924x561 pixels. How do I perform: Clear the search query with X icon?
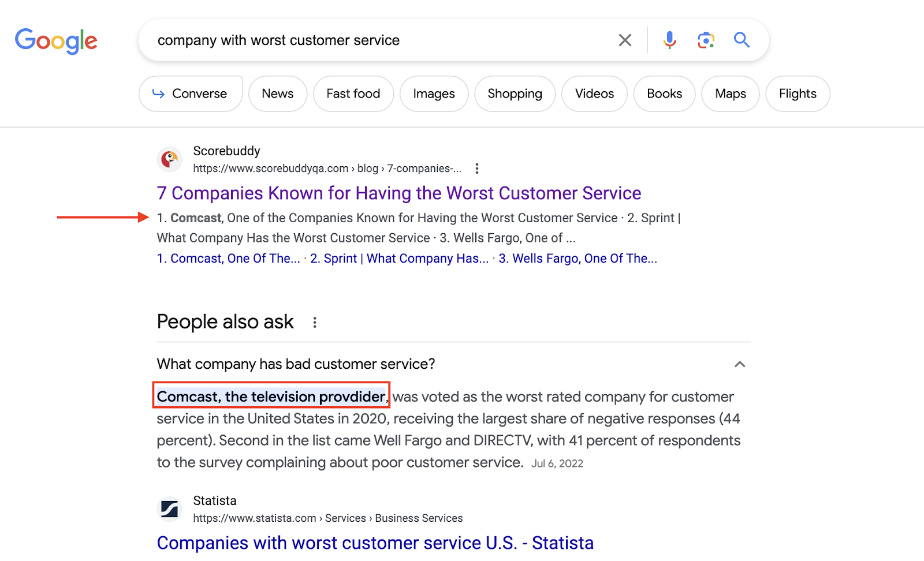coord(625,40)
